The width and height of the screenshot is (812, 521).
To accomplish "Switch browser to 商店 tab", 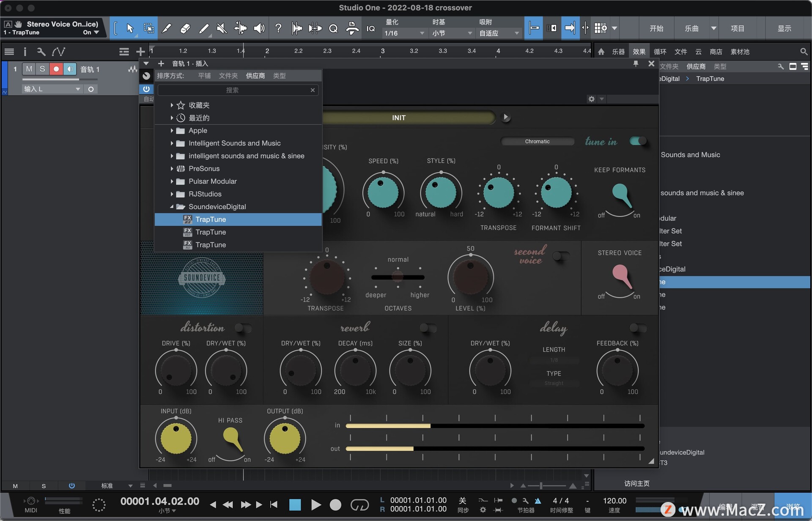I will coord(716,52).
